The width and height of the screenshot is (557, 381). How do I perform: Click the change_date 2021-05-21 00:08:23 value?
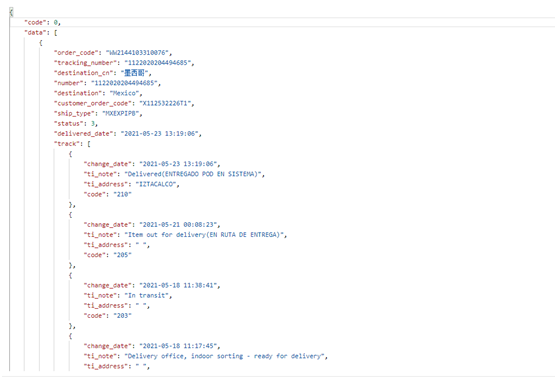[178, 224]
